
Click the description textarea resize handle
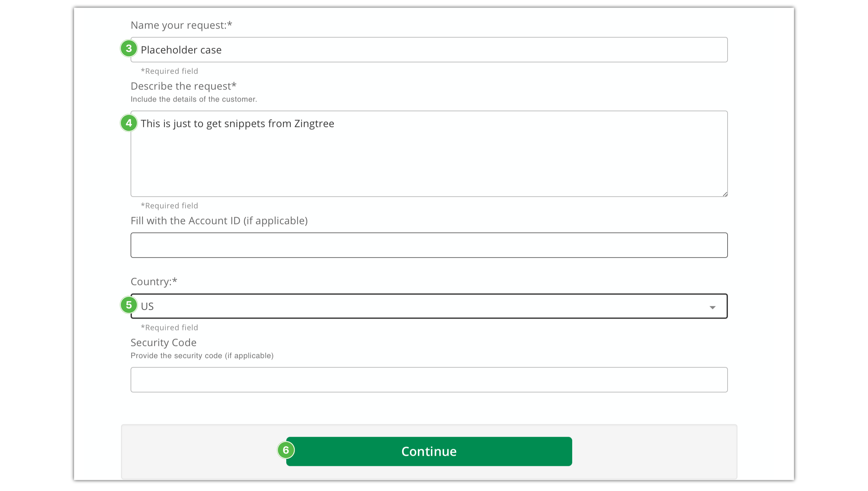(725, 194)
